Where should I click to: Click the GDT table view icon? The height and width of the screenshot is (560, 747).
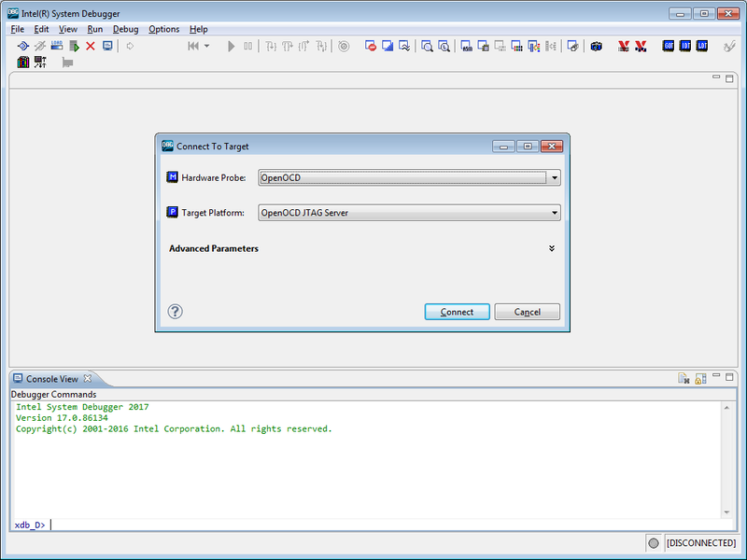coord(669,46)
